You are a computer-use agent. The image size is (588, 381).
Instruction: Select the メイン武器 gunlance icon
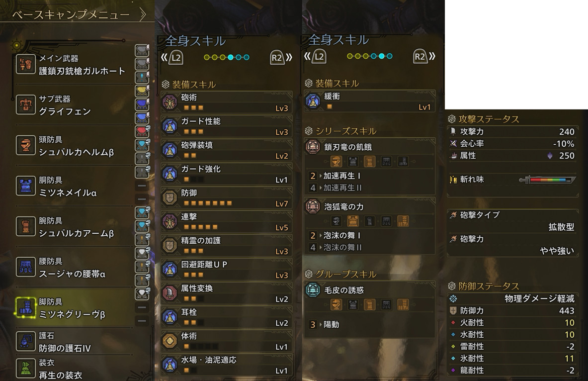tap(25, 64)
